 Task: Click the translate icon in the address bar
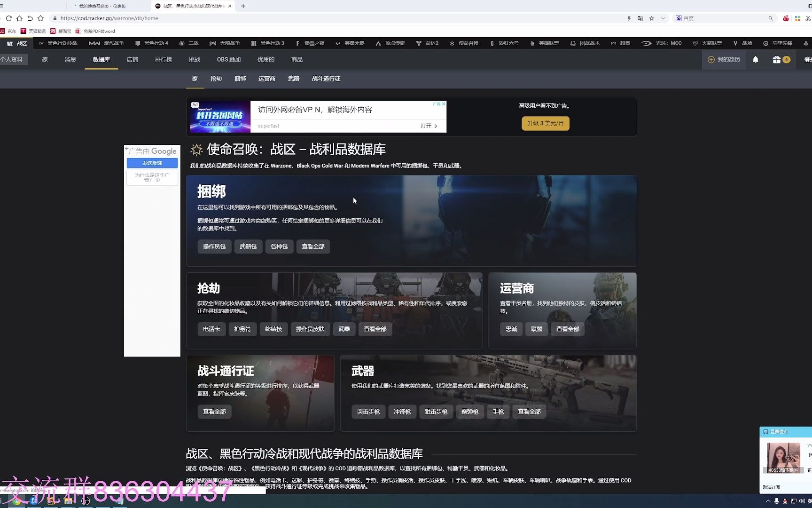(x=640, y=18)
